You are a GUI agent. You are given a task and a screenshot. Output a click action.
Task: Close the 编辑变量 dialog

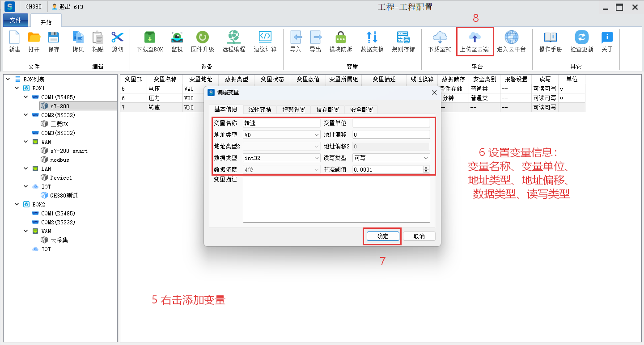pyautogui.click(x=434, y=93)
